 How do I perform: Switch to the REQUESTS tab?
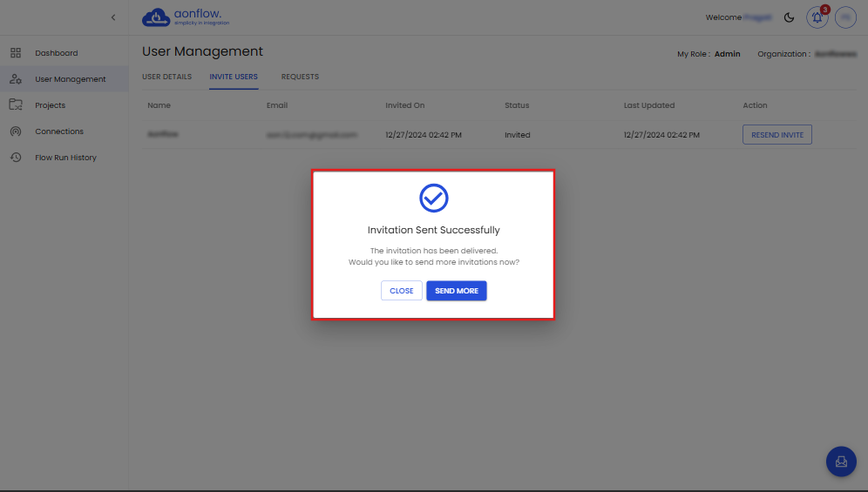pos(300,77)
